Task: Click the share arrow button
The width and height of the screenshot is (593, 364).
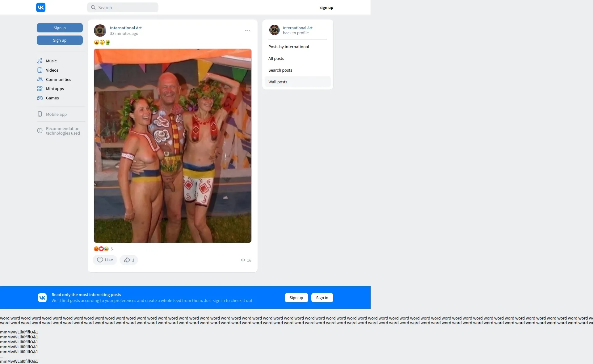Action: 129,260
